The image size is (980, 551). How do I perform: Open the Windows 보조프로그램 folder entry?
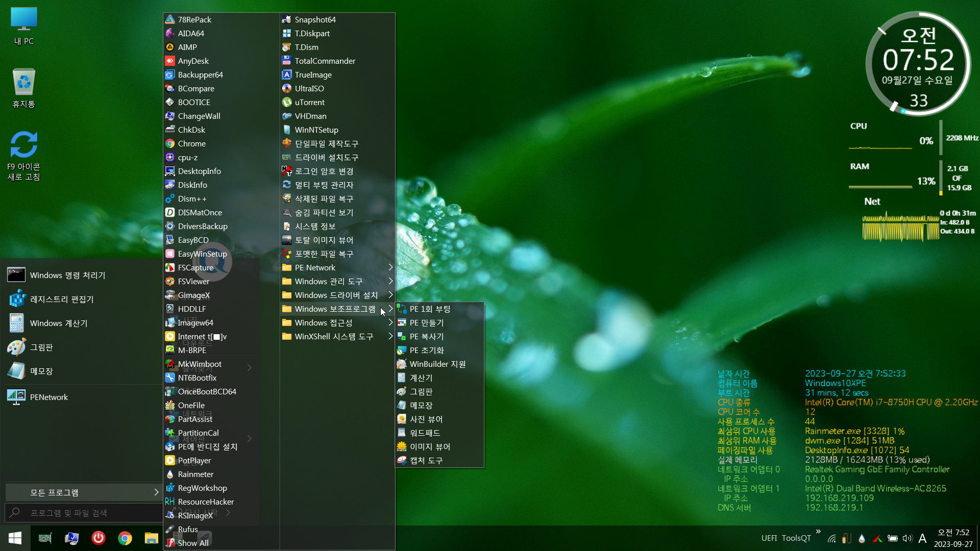337,309
